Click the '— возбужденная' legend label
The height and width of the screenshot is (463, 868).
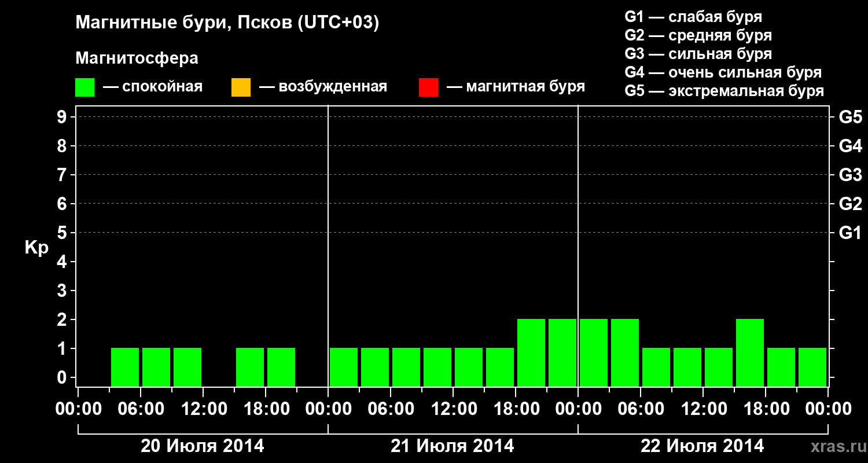[323, 87]
